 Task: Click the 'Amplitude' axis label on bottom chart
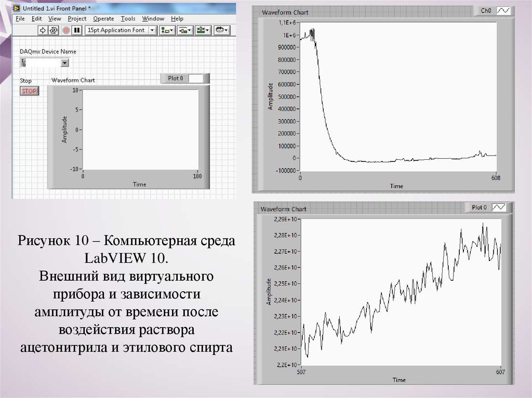(269, 292)
